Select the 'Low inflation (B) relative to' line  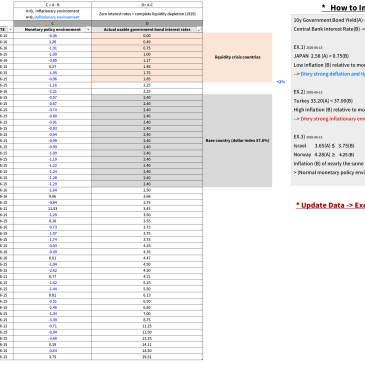click(x=329, y=65)
